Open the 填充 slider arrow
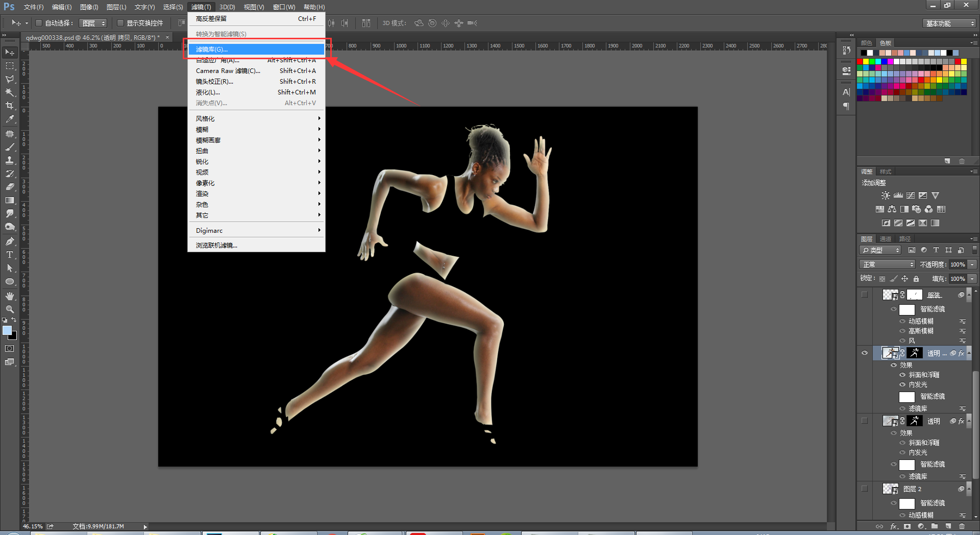The image size is (980, 535). click(972, 279)
